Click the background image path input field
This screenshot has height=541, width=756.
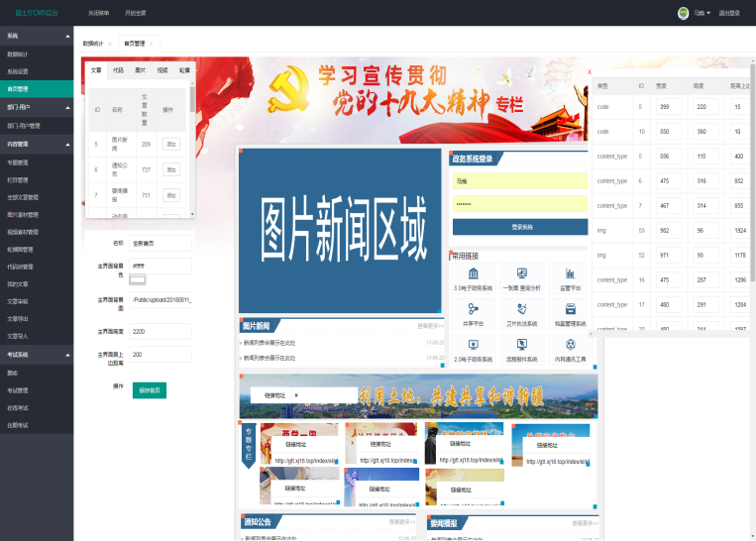point(161,300)
